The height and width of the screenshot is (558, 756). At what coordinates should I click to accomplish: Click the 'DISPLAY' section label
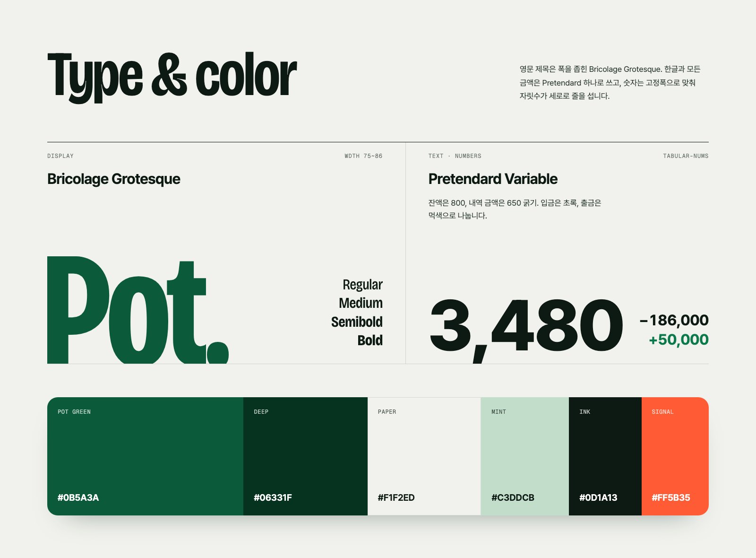tap(60, 156)
